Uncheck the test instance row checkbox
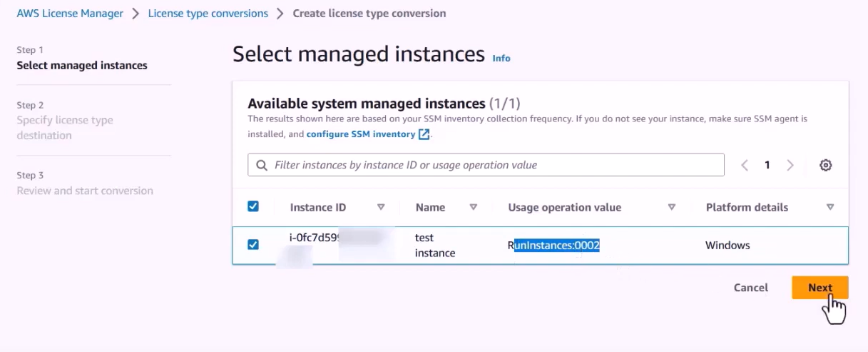Viewport: 868px width, 352px height. (x=253, y=245)
